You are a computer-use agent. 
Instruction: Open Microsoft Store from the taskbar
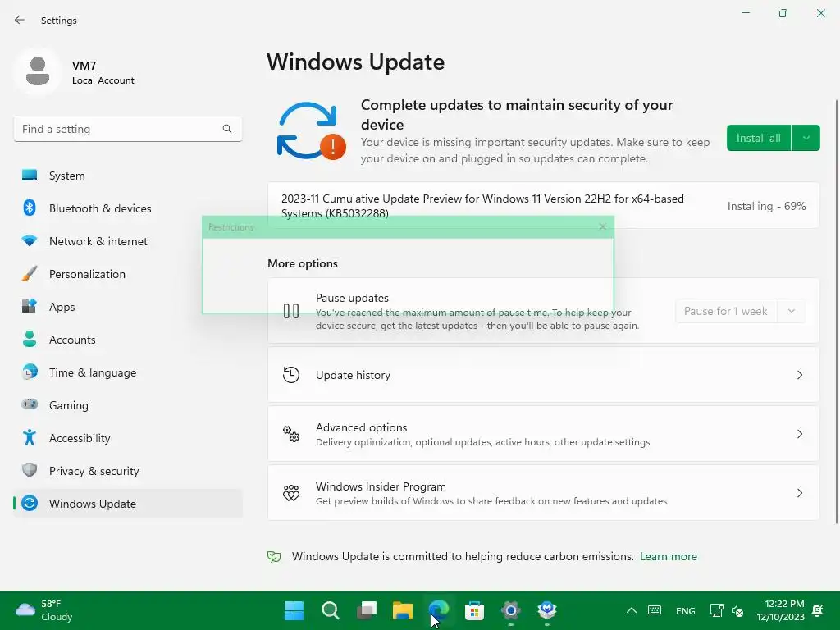(475, 610)
